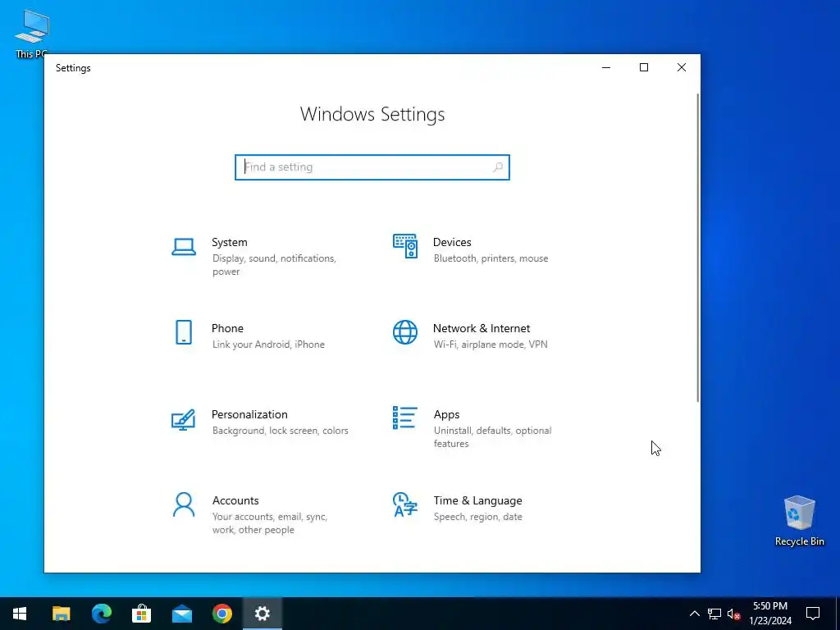This screenshot has height=630, width=840.
Task: Open the Apps list icon
Action: pyautogui.click(x=405, y=418)
